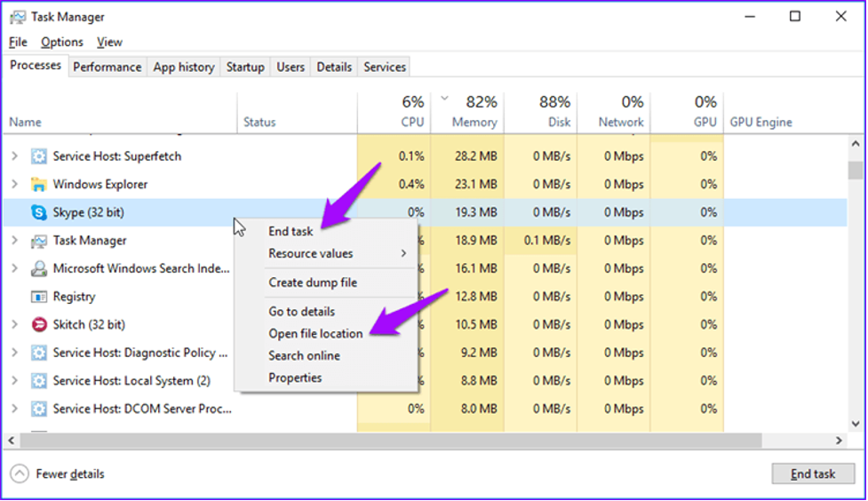Open the Options menu
The width and height of the screenshot is (868, 501).
pyautogui.click(x=62, y=42)
